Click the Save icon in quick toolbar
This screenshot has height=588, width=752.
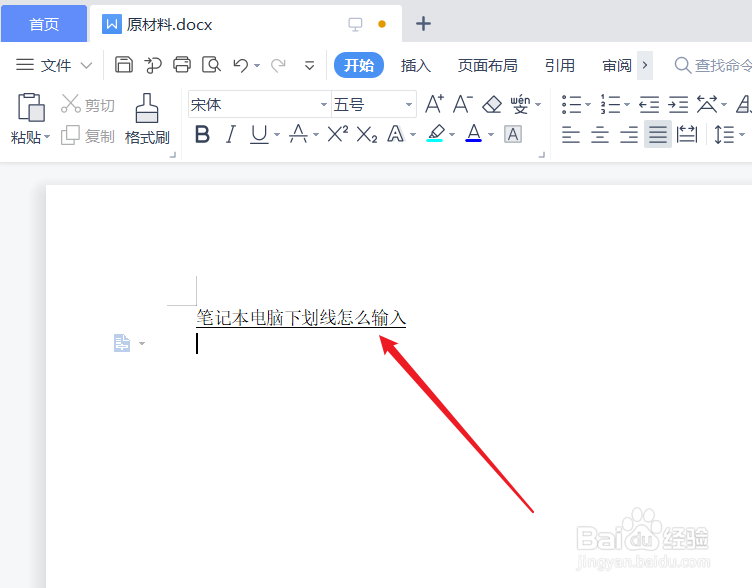(124, 64)
